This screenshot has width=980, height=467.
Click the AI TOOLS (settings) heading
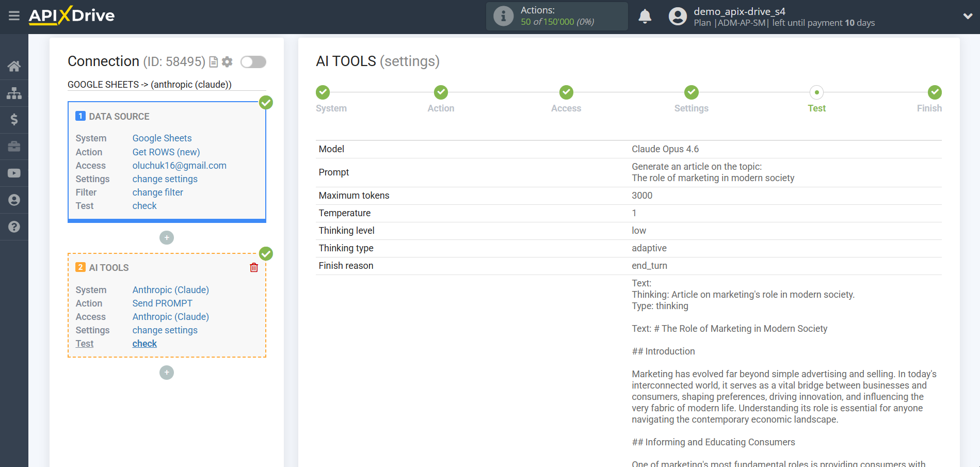[378, 61]
